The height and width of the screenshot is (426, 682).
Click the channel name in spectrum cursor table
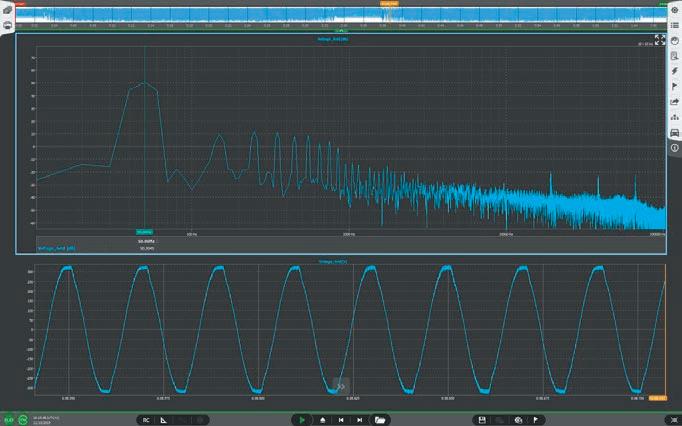click(x=57, y=248)
